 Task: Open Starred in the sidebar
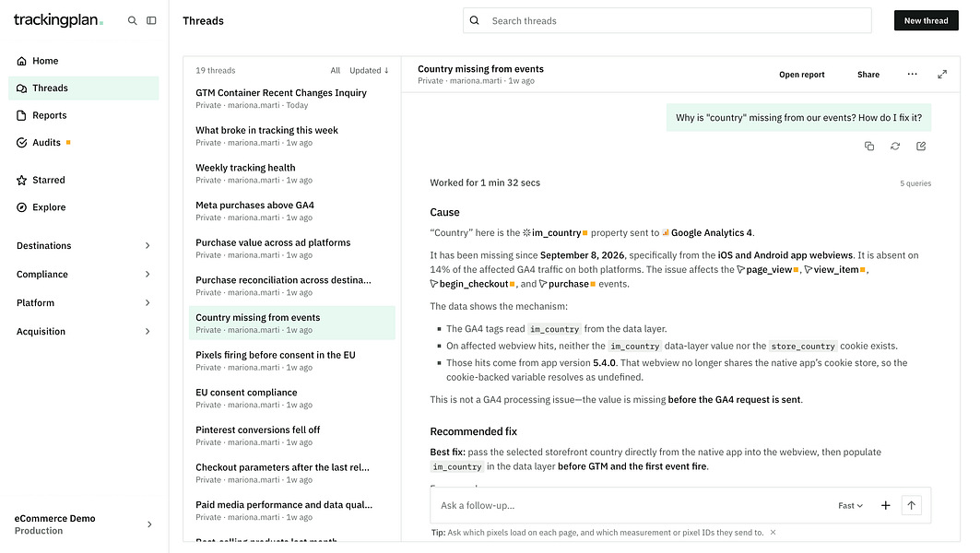[x=84, y=180]
